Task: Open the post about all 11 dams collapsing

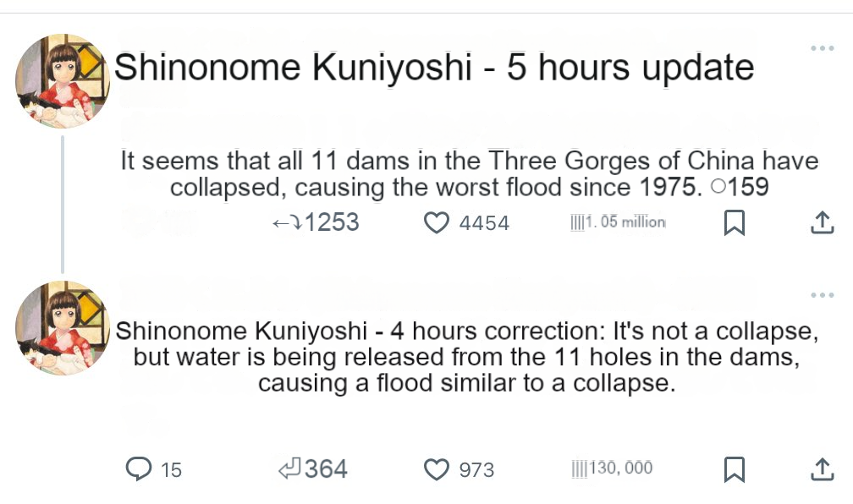Action: (x=470, y=173)
